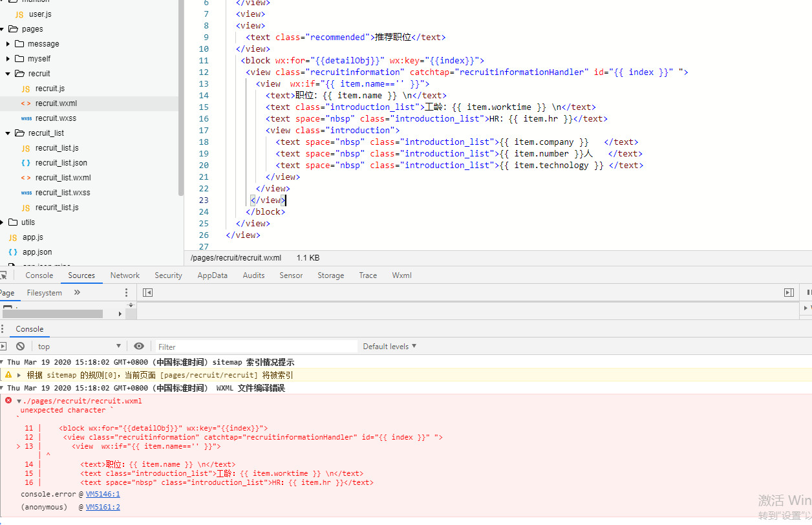The height and width of the screenshot is (525, 812).
Task: Collapse the WXML 文件编译错误 log group
Action: (3, 388)
